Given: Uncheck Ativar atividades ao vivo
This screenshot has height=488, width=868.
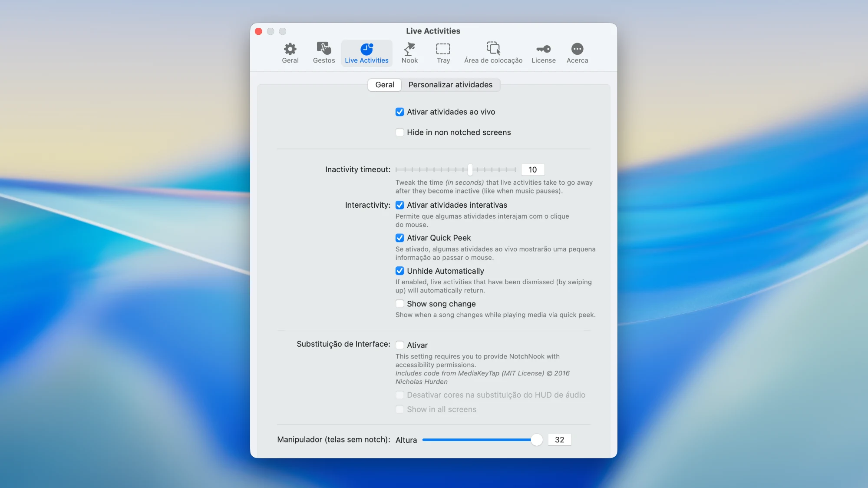Looking at the screenshot, I should [399, 112].
